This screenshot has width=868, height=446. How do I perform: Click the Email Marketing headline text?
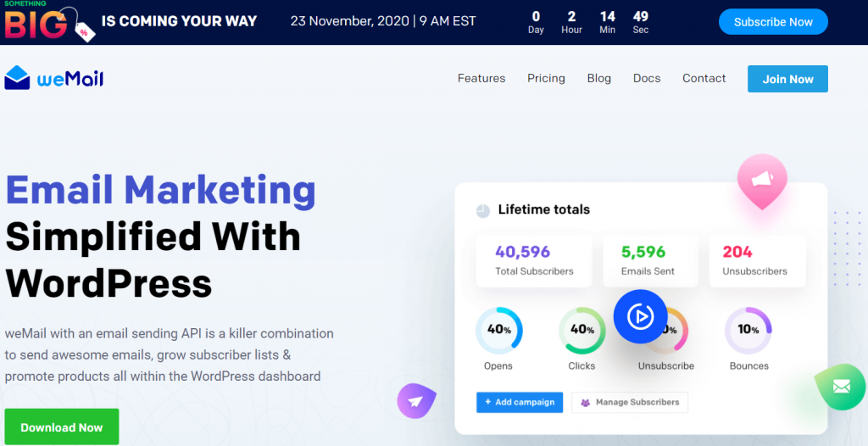[160, 189]
